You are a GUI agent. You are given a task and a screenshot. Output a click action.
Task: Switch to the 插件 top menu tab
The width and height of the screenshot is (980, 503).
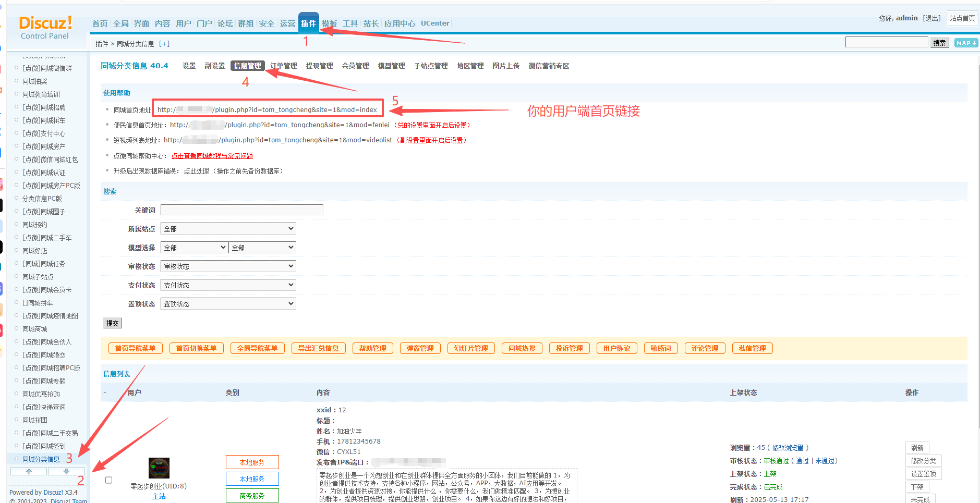[308, 23]
